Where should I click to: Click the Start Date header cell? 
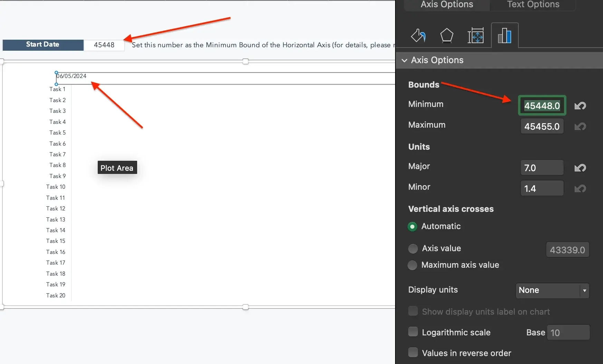[x=42, y=45]
